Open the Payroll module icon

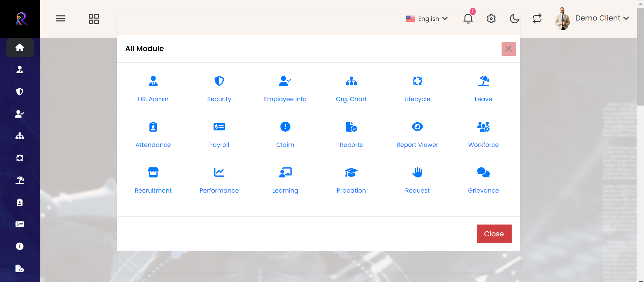[219, 127]
